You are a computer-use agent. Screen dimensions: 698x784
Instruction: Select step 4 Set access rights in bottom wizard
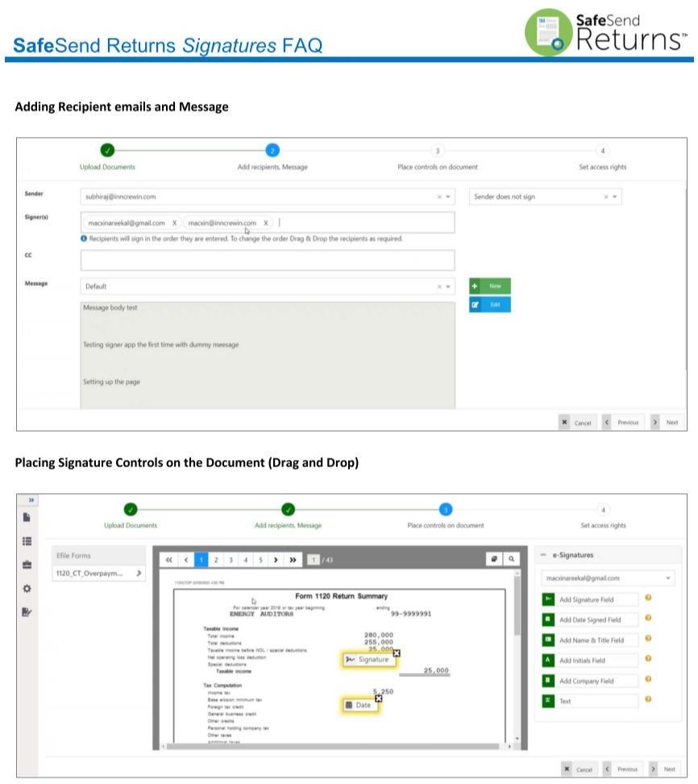click(x=603, y=510)
